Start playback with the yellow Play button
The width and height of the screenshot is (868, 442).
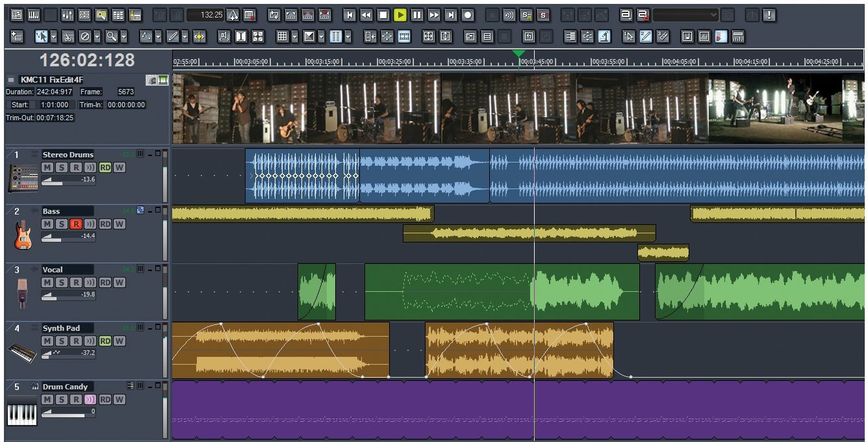[400, 14]
